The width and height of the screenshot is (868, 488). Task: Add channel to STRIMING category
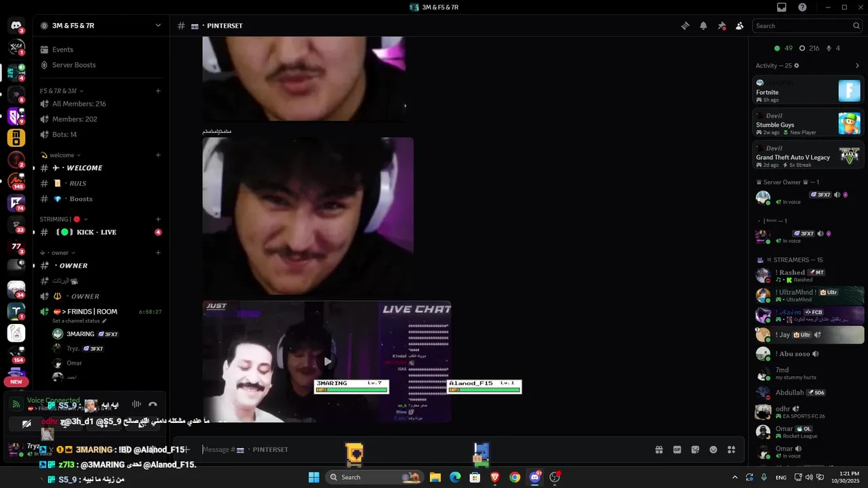click(x=158, y=220)
